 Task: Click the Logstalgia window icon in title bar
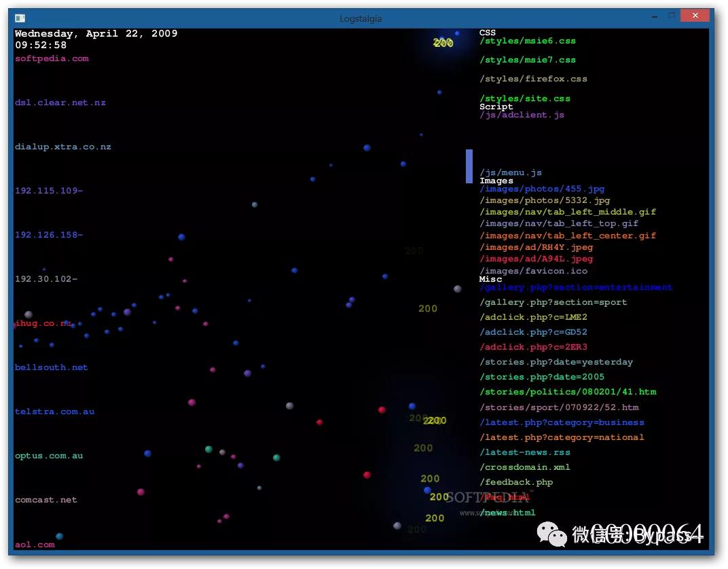pyautogui.click(x=20, y=18)
